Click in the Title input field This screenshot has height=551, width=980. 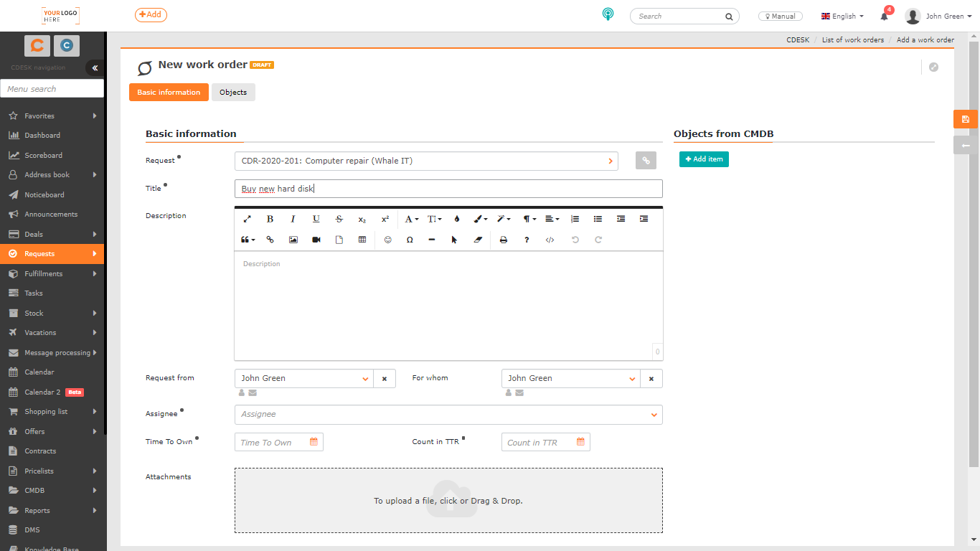[x=448, y=189]
